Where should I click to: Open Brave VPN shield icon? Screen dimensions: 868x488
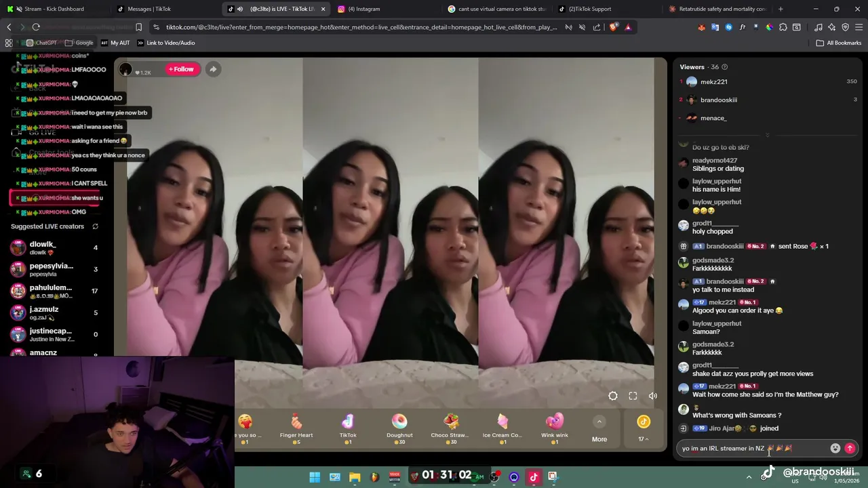[846, 27]
